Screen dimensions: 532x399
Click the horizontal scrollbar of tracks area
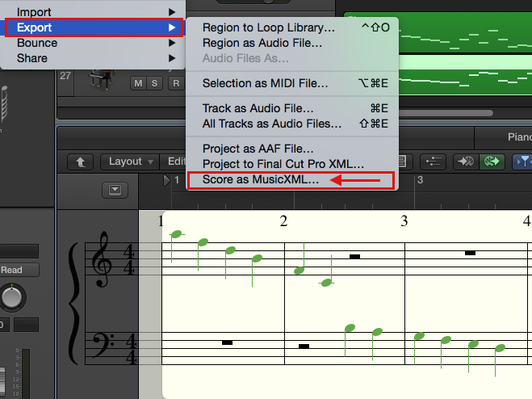pyautogui.click(x=446, y=113)
